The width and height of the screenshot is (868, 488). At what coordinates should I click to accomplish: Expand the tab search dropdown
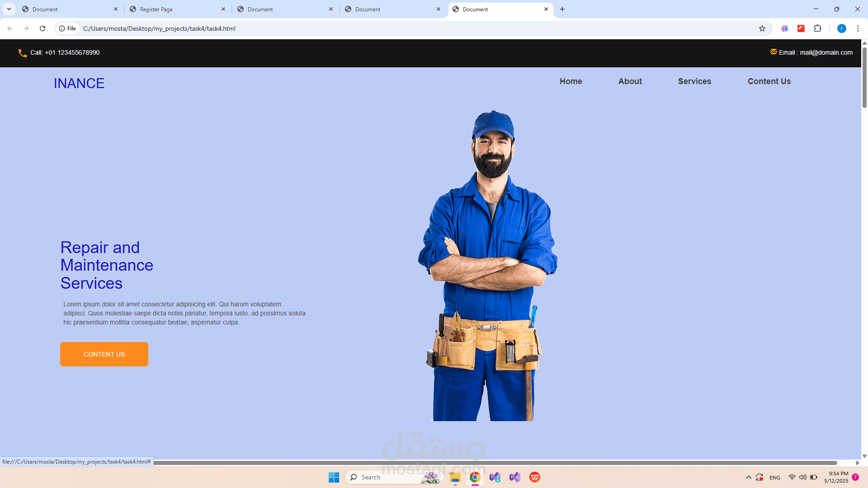9,9
